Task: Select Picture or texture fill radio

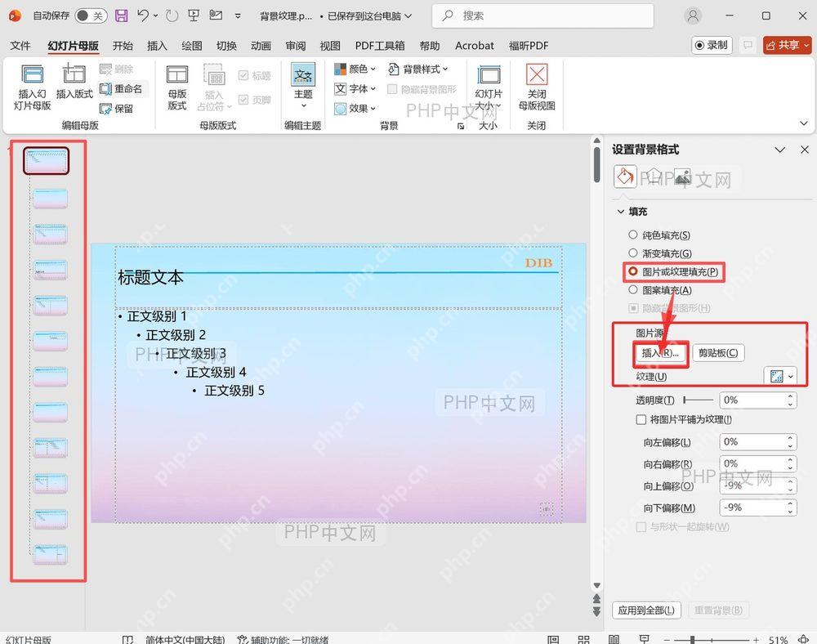Action: tap(632, 271)
